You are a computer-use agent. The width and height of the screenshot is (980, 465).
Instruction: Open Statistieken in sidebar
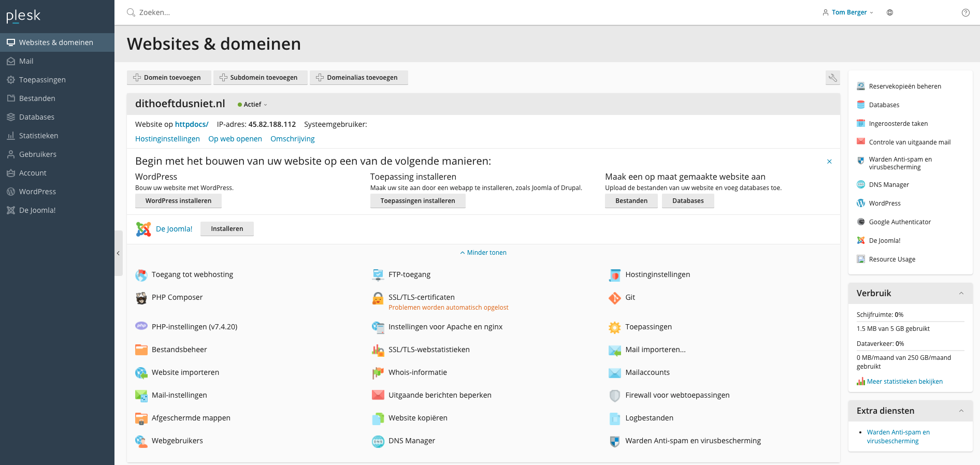[x=57, y=136]
